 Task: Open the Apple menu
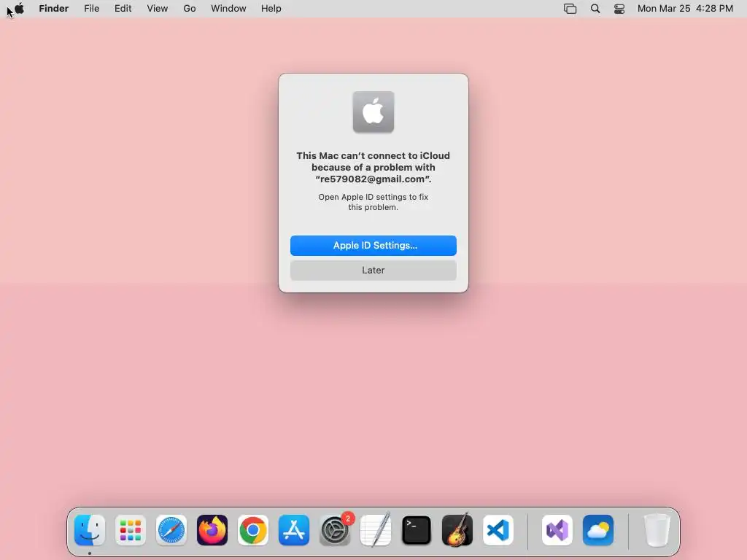point(19,9)
